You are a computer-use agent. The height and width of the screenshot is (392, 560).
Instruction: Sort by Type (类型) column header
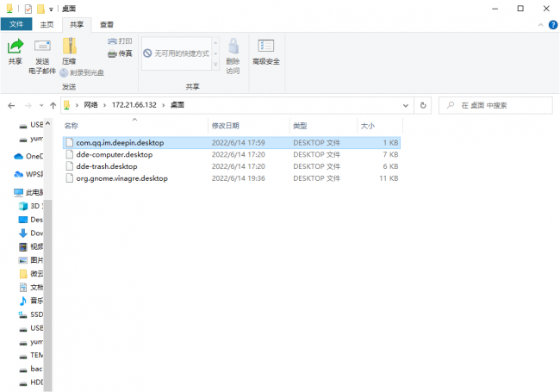click(x=323, y=126)
